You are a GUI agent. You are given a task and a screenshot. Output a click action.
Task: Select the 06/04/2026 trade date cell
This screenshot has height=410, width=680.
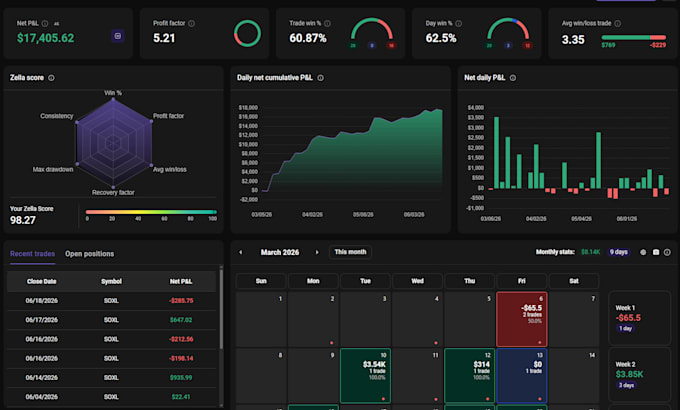click(42, 397)
